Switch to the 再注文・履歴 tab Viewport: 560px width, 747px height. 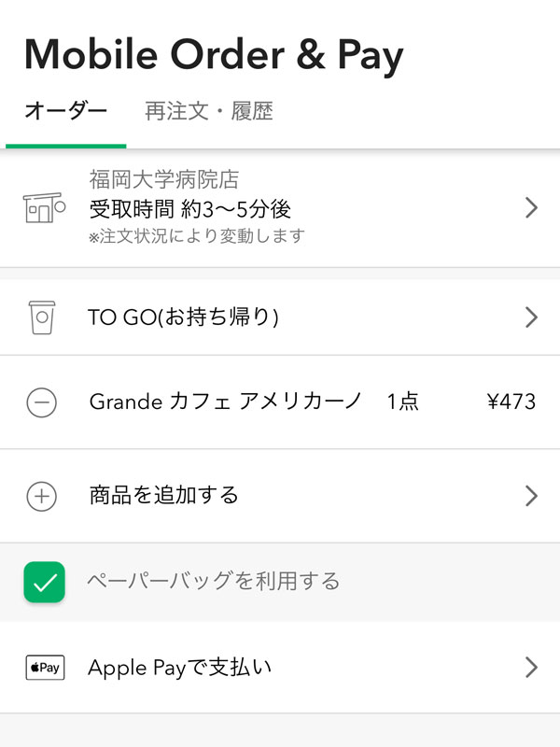(207, 109)
